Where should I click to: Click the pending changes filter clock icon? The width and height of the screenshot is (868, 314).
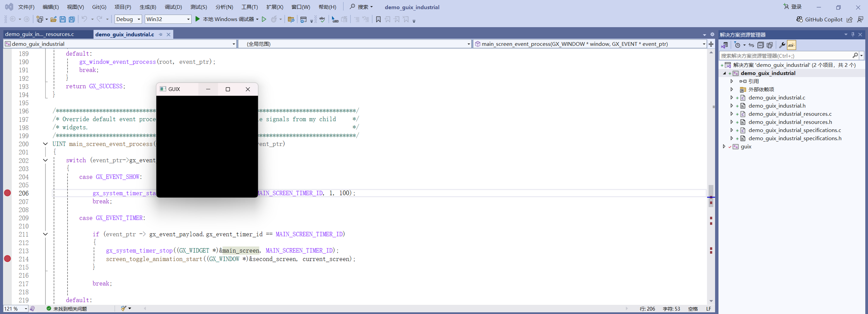(x=737, y=45)
